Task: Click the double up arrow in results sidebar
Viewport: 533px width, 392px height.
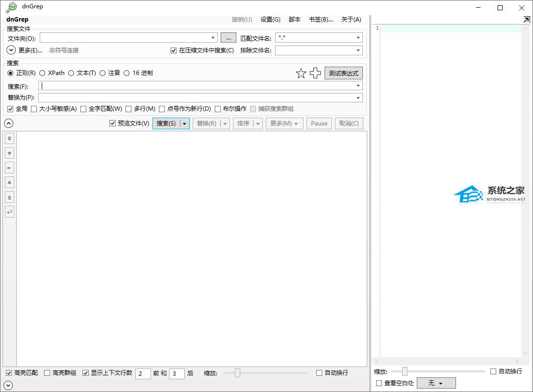Action: click(9, 197)
